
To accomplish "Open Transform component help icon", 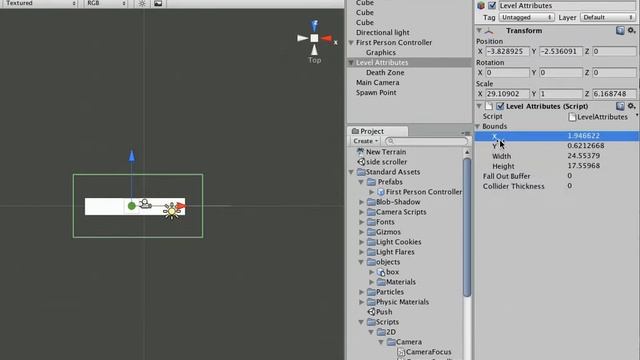I will pyautogui.click(x=620, y=31).
